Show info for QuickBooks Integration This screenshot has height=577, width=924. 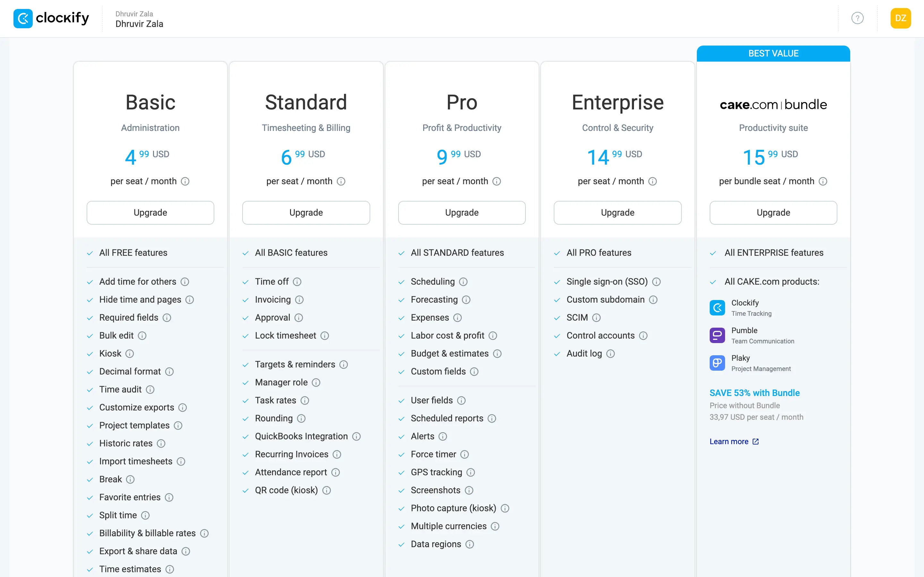click(356, 436)
